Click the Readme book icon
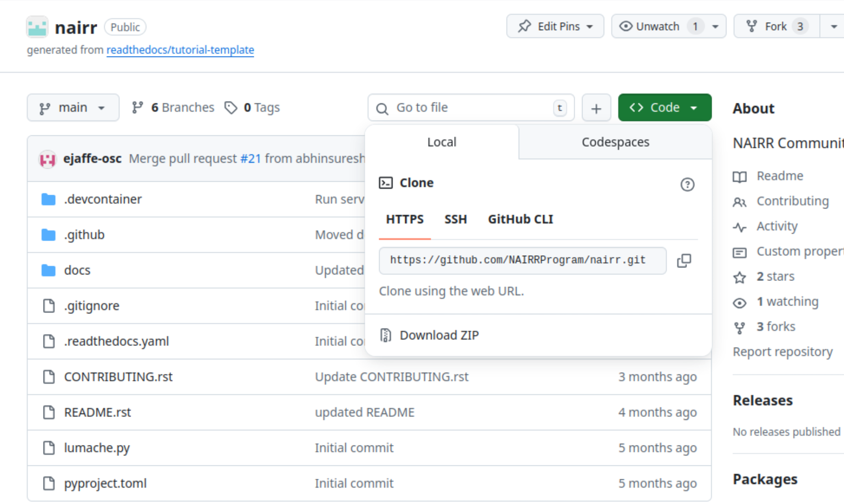 [x=739, y=176]
